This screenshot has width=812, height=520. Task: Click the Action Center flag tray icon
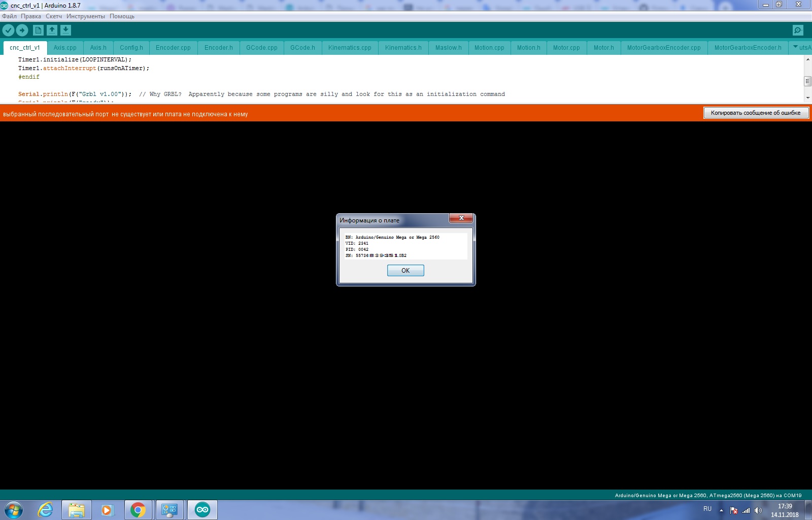(734, 510)
